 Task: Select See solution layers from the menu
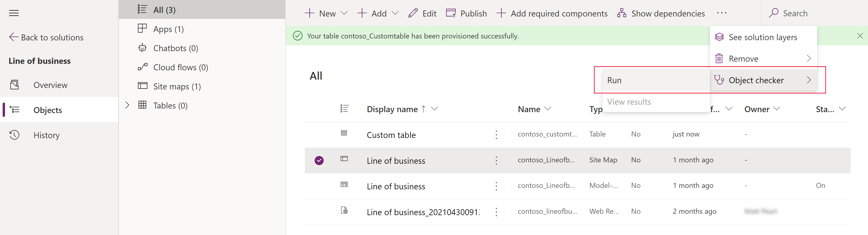[763, 37]
